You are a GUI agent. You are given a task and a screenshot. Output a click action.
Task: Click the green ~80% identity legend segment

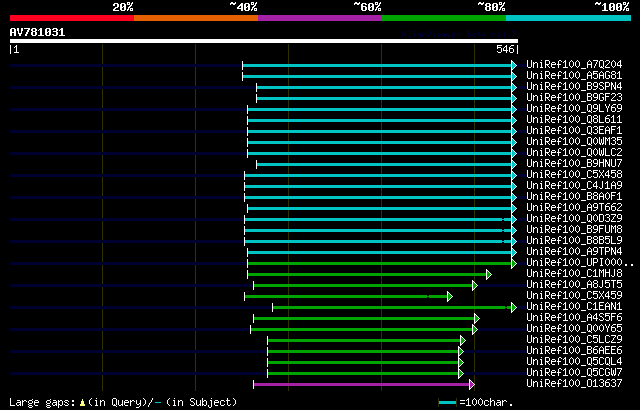click(x=444, y=18)
